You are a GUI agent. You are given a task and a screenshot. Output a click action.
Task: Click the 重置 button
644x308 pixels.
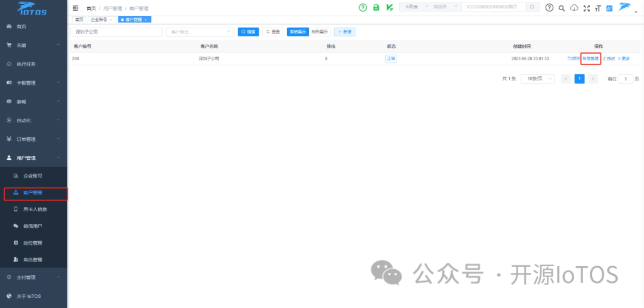tap(273, 32)
